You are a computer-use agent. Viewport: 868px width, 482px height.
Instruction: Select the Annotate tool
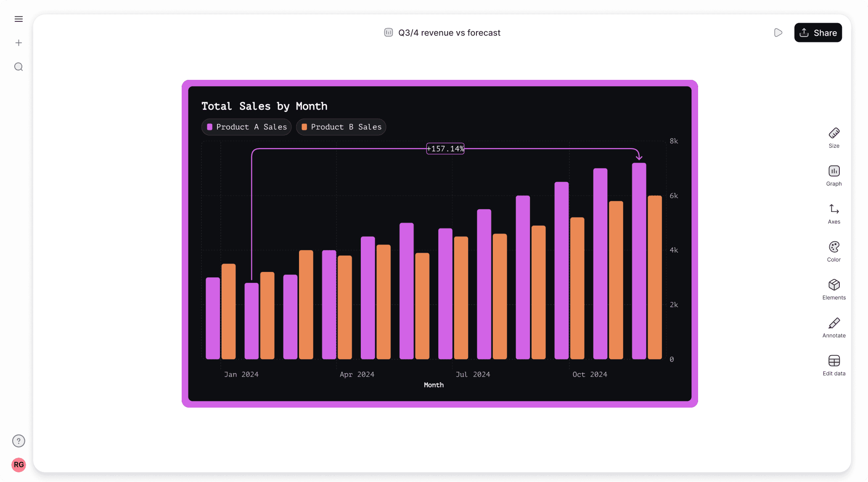834,327
